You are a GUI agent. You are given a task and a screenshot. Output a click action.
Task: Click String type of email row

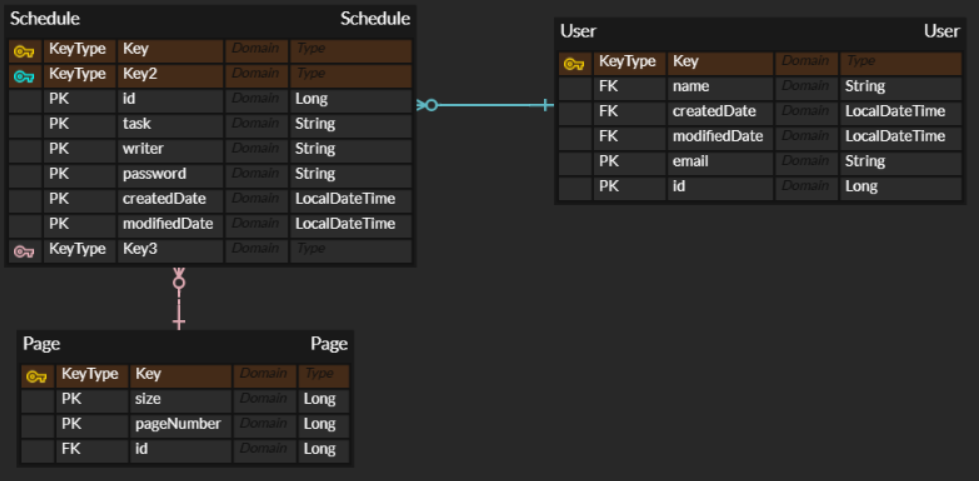pyautogui.click(x=901, y=164)
